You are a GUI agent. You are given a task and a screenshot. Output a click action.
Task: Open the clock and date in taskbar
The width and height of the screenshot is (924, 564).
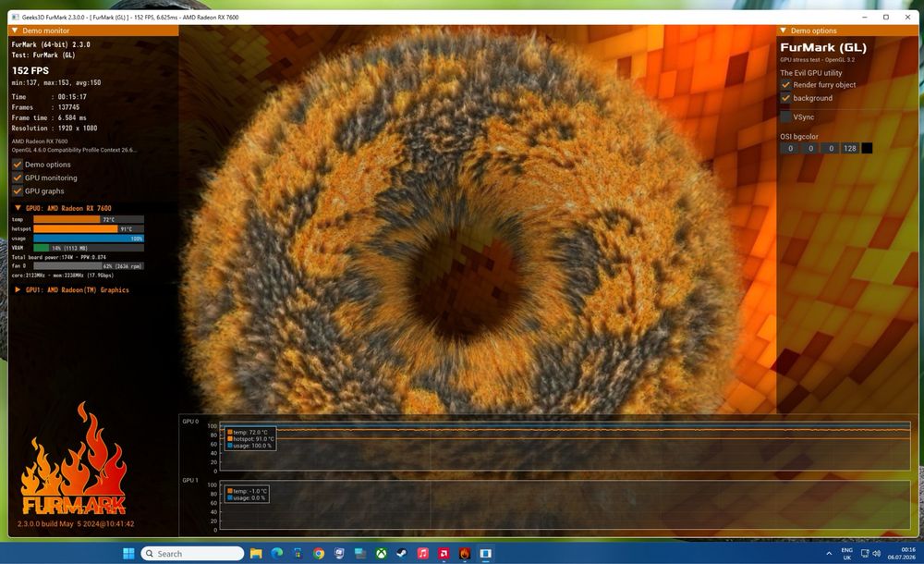902,554
